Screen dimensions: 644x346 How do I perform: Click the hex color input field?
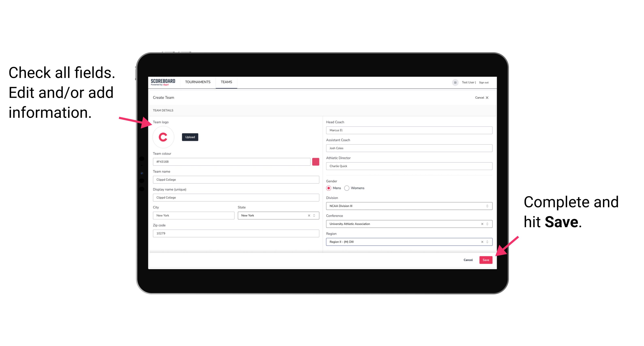[x=232, y=161]
